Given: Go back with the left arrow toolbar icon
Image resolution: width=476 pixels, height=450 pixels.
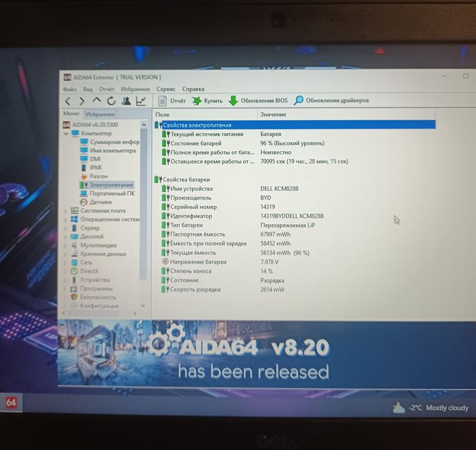Looking at the screenshot, I should (x=68, y=101).
